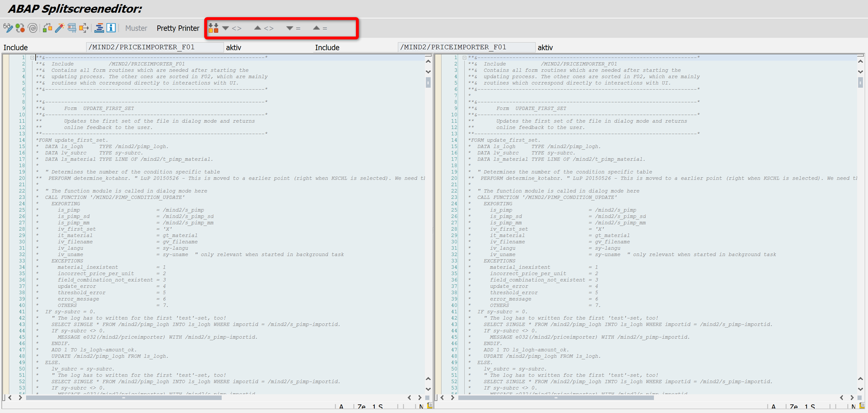Click 'ENDIF.' on line 46 in right editor

point(493,343)
